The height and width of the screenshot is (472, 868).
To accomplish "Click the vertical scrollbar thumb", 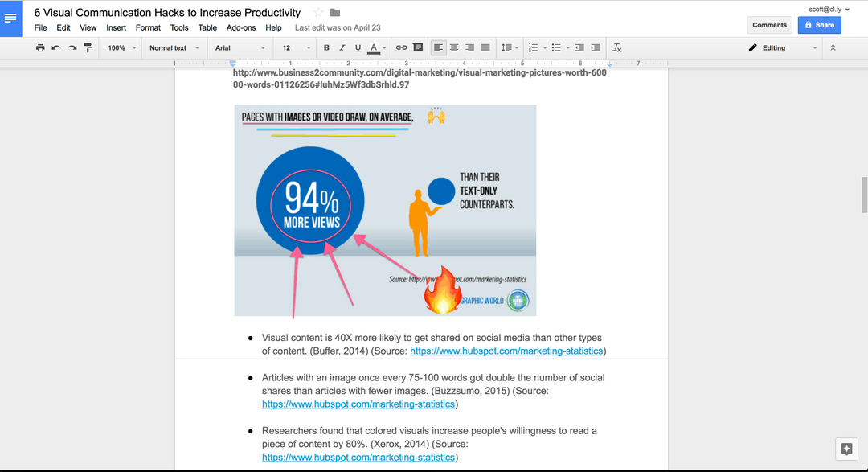I will (864, 195).
